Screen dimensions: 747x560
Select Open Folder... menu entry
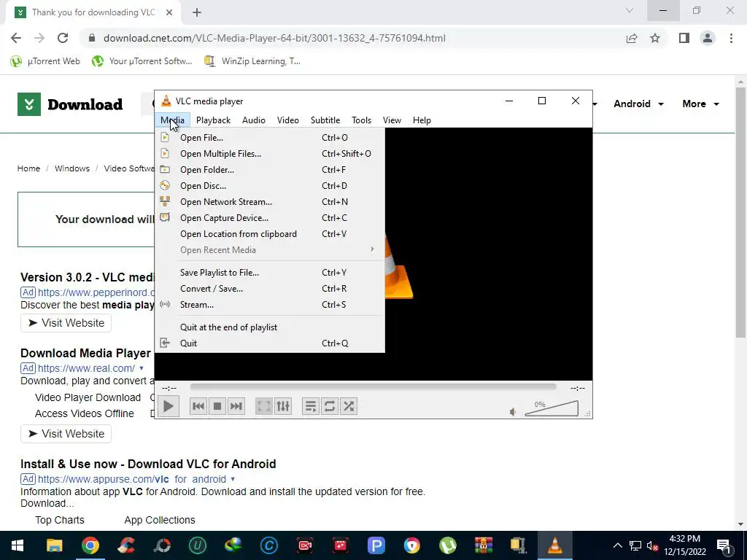270,170
